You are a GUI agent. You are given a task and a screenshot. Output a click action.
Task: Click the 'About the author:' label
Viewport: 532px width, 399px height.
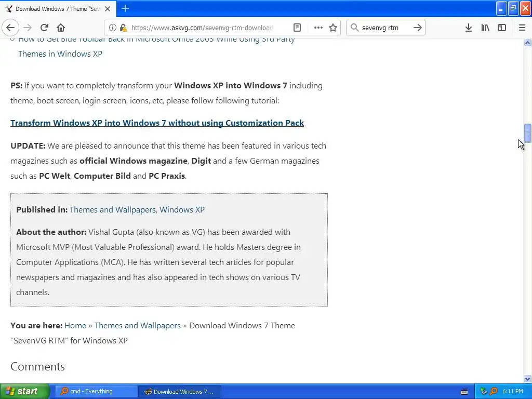(51, 232)
